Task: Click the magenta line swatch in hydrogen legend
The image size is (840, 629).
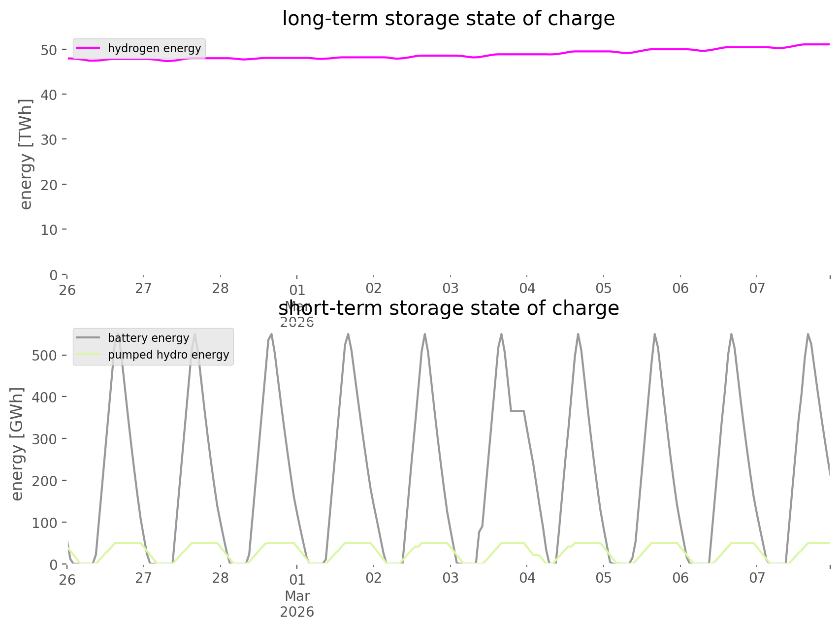Action: 88,48
